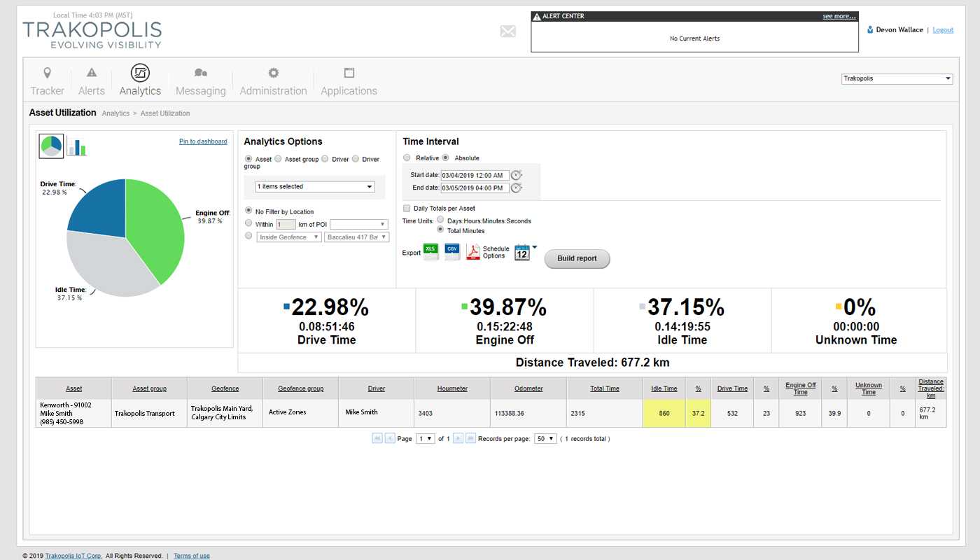Open the Administration section
Image resolution: width=980 pixels, height=560 pixels.
point(273,81)
